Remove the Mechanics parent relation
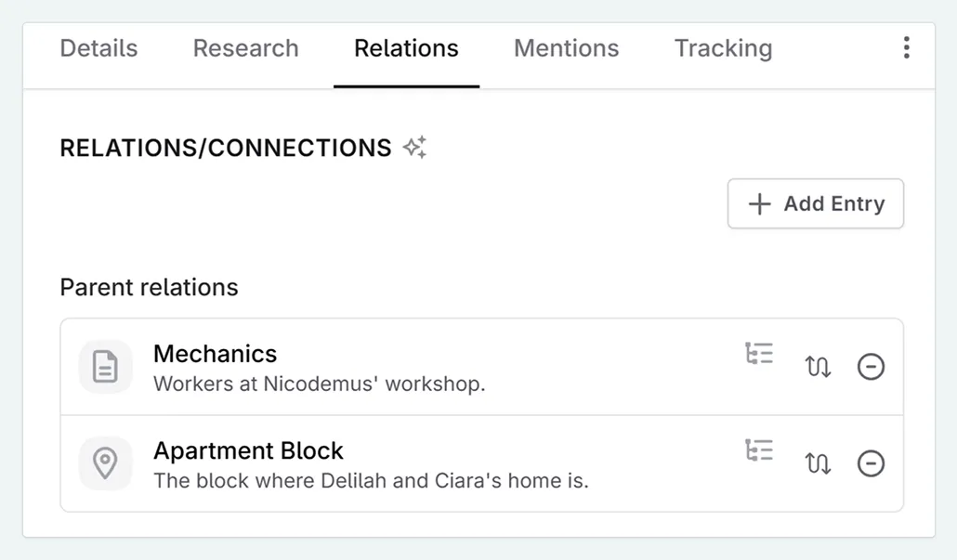Screen dimensions: 957x560 pyautogui.click(x=871, y=367)
